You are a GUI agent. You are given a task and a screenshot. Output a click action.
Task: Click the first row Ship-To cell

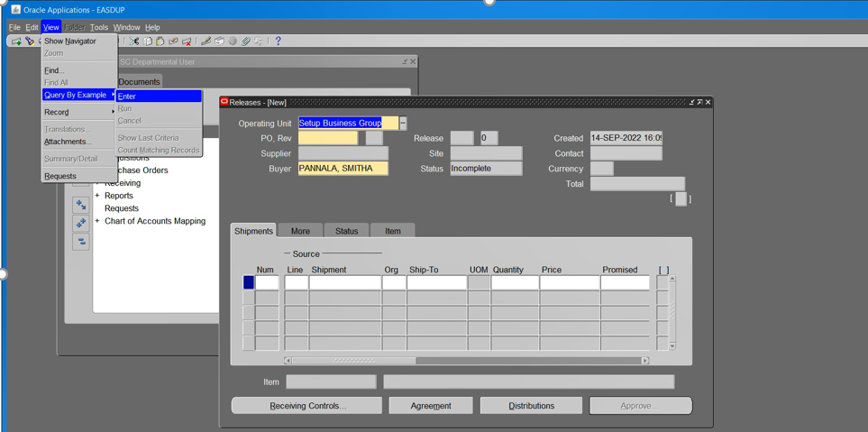437,282
